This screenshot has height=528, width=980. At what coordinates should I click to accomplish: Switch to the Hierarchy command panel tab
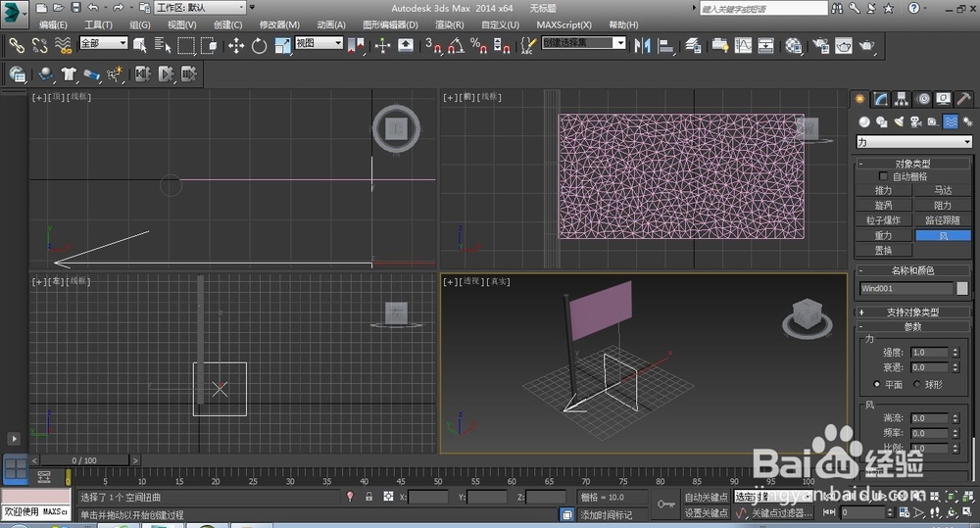pos(902,99)
